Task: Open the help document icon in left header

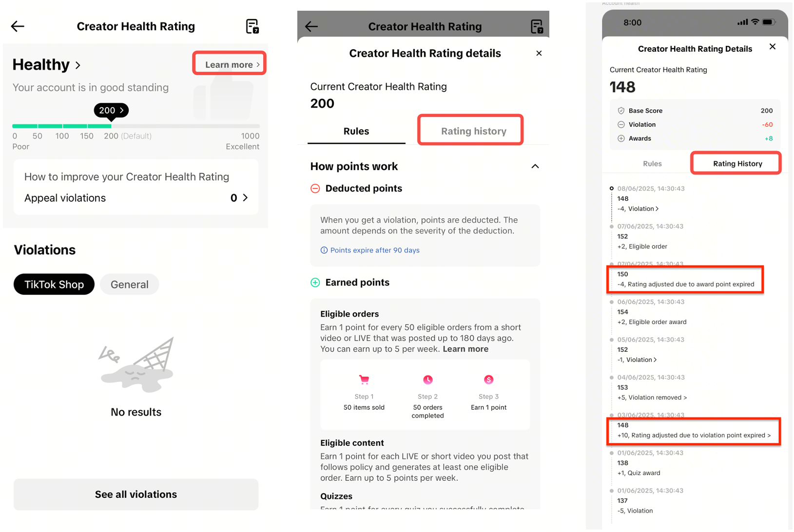Action: (x=252, y=26)
